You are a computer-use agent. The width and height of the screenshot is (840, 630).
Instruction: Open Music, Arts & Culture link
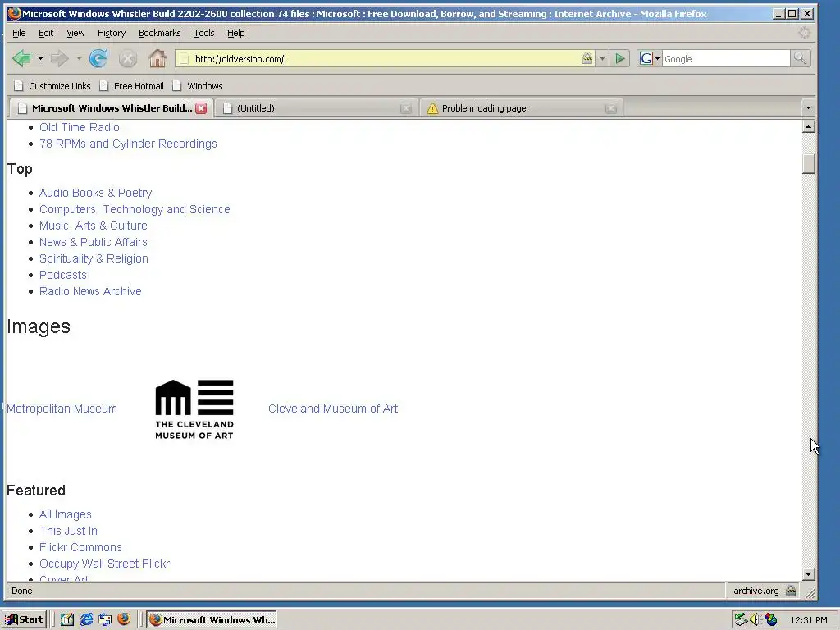[x=94, y=226]
